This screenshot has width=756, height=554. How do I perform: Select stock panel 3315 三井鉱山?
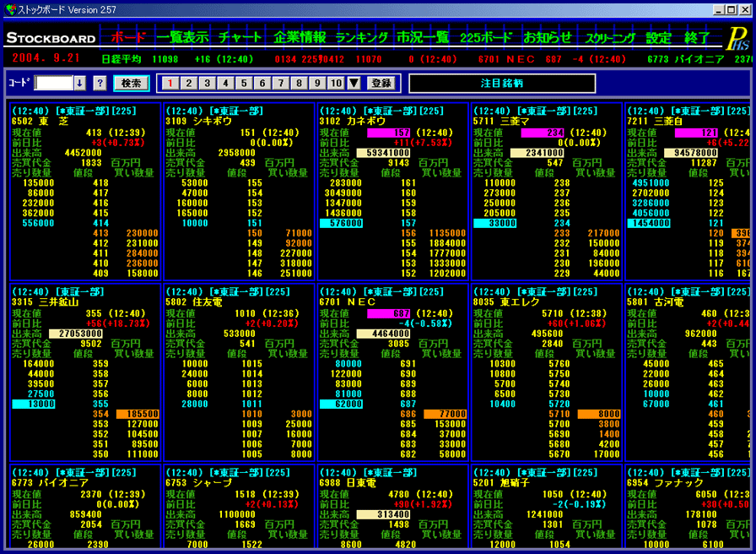pyautogui.click(x=45, y=302)
